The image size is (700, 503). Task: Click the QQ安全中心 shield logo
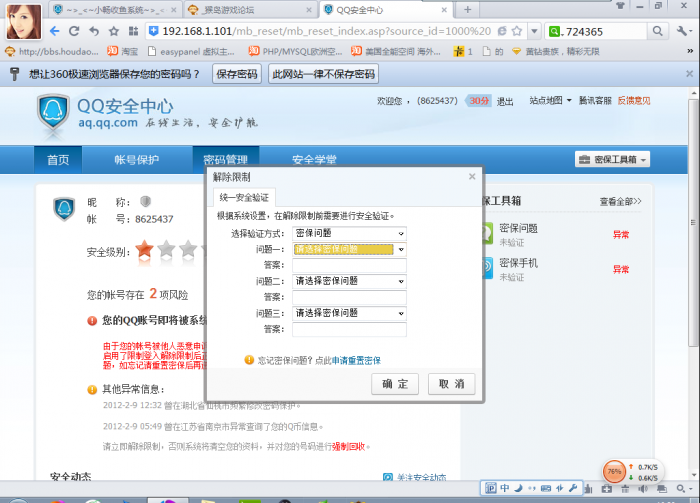coord(53,112)
